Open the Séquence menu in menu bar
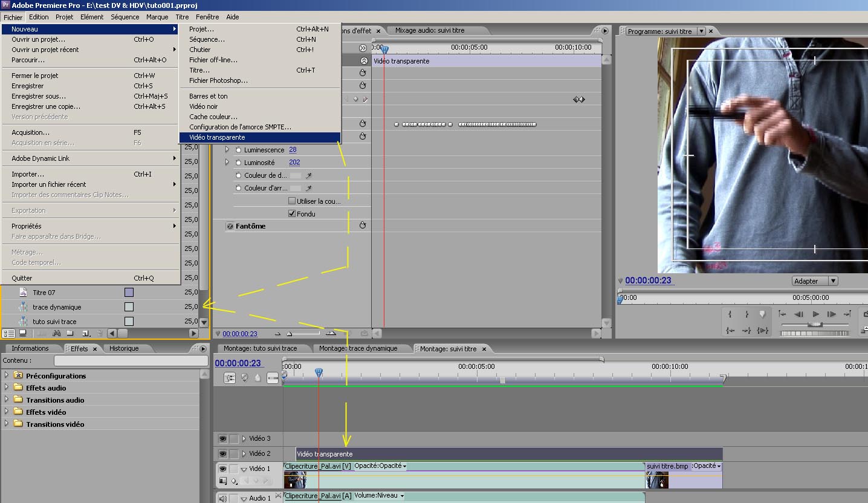This screenshot has width=868, height=503. 125,17
